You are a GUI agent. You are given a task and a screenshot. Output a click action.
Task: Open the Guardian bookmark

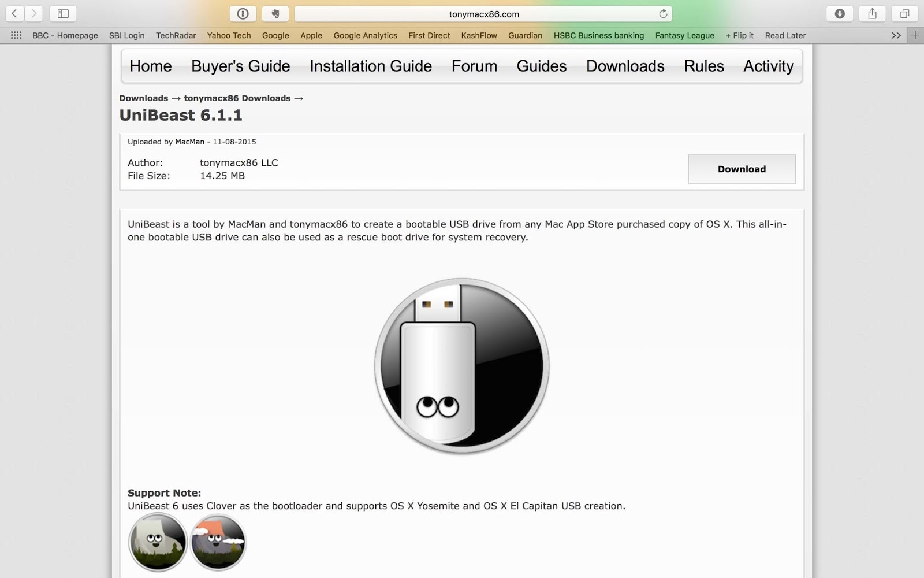[x=526, y=35]
